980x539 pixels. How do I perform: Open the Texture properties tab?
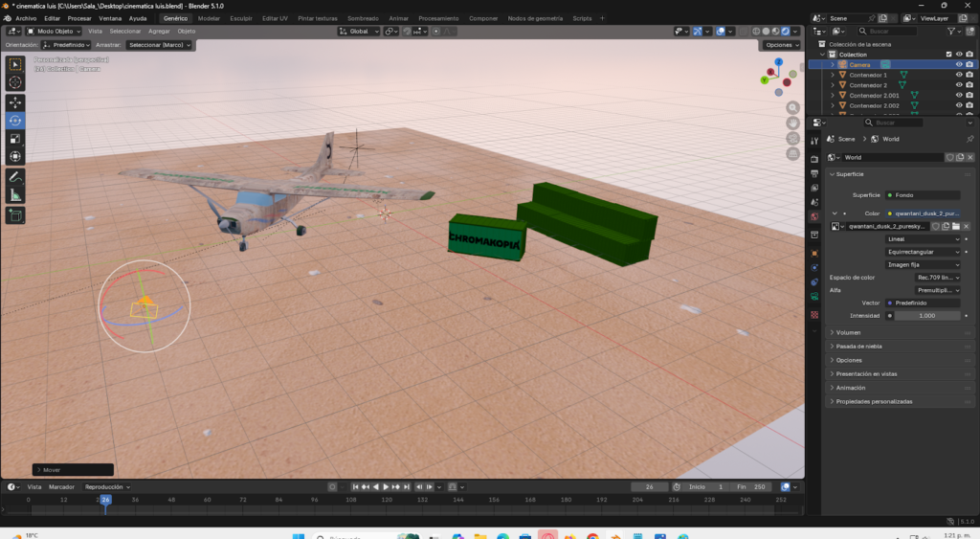pyautogui.click(x=814, y=315)
